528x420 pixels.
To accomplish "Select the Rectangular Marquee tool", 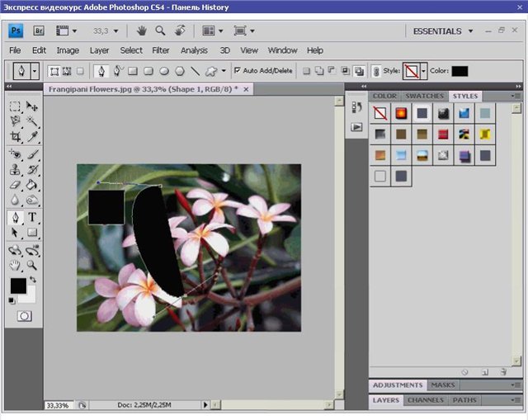I will [15, 106].
